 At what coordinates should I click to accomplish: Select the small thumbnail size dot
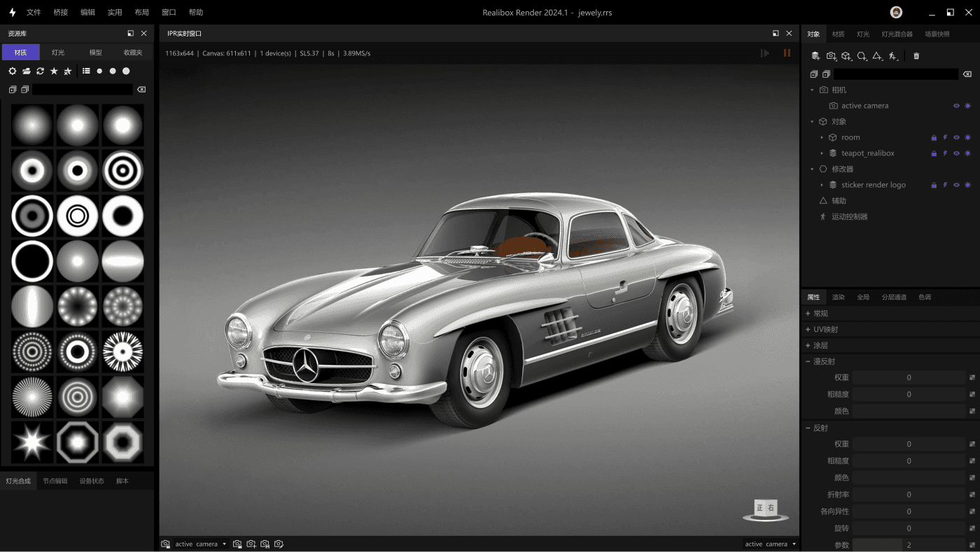point(99,71)
